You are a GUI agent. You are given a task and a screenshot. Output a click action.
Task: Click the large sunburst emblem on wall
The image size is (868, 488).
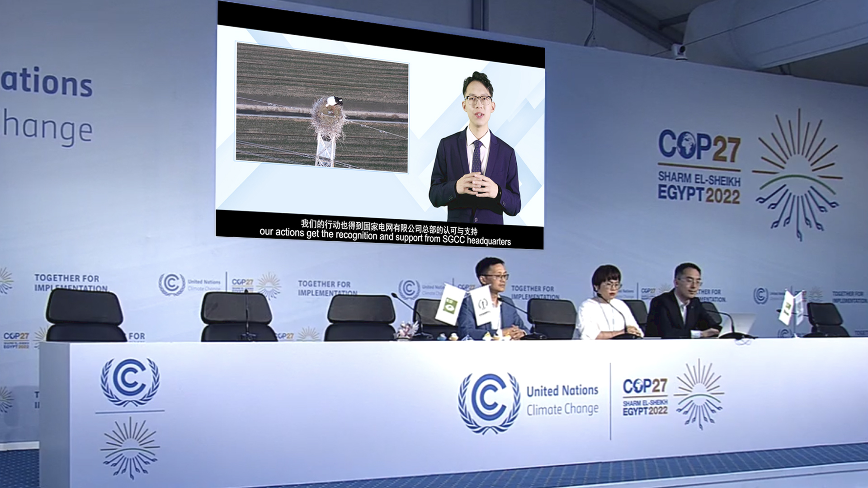tap(797, 174)
